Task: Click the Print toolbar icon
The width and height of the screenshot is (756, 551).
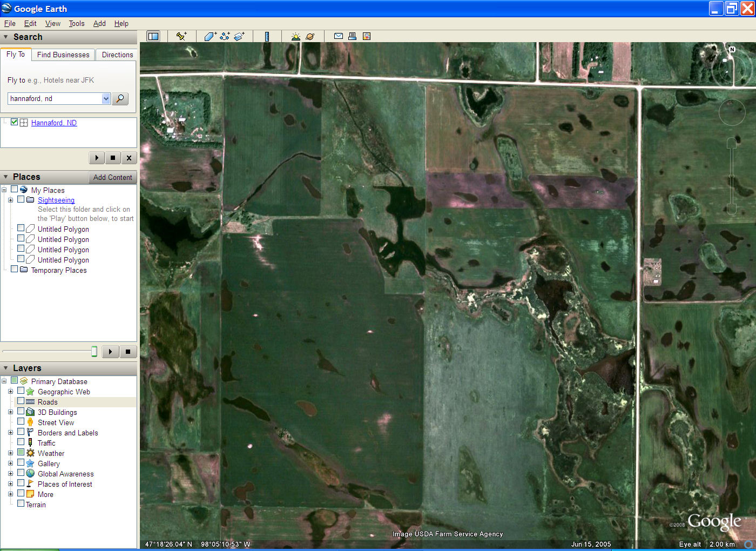Action: pyautogui.click(x=352, y=36)
